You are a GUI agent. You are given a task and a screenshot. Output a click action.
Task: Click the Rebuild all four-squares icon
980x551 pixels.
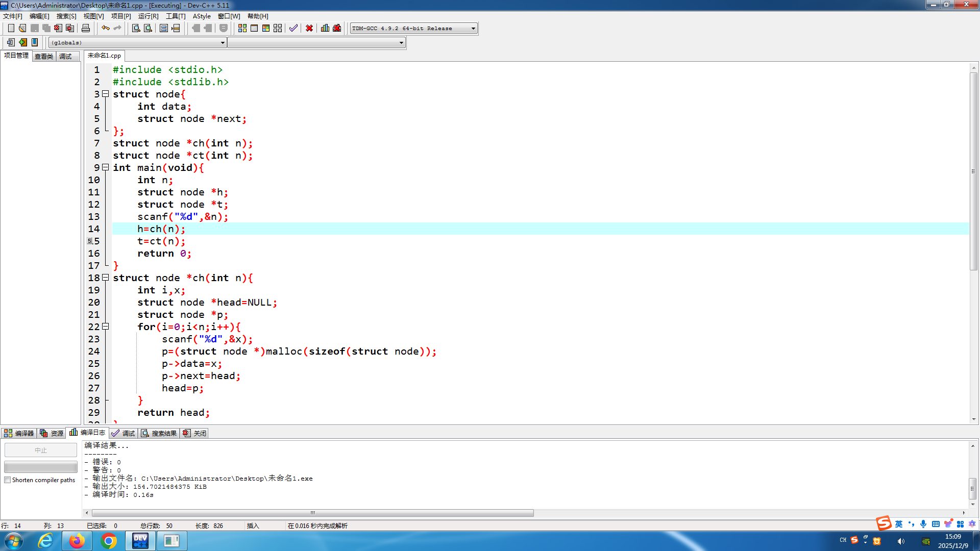pos(278,28)
